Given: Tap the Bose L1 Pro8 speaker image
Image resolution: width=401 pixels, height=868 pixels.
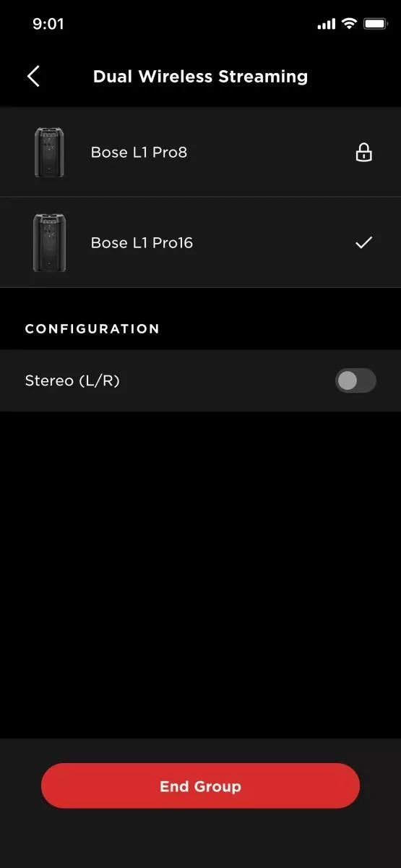Looking at the screenshot, I should [48, 152].
